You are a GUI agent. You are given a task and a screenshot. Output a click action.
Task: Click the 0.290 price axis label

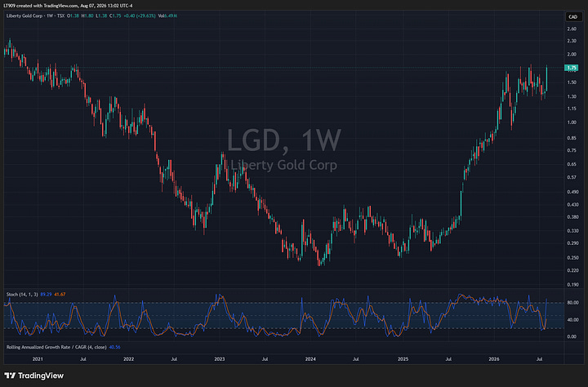tap(572, 243)
